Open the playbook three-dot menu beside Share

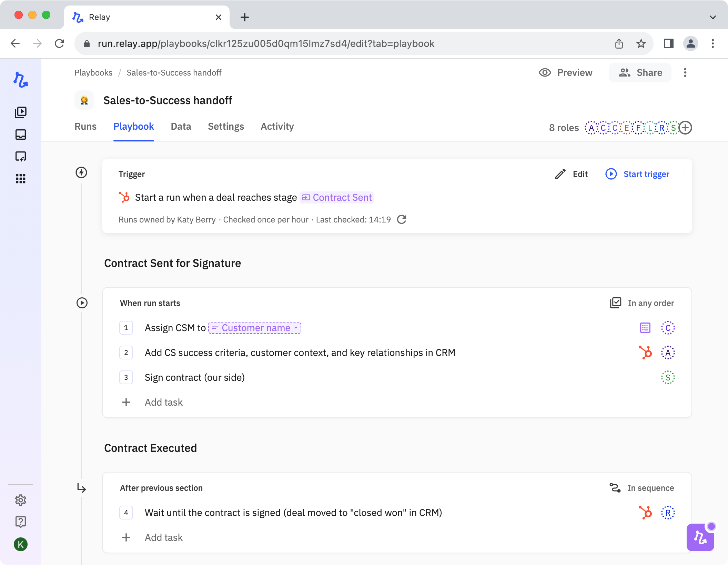pos(685,72)
